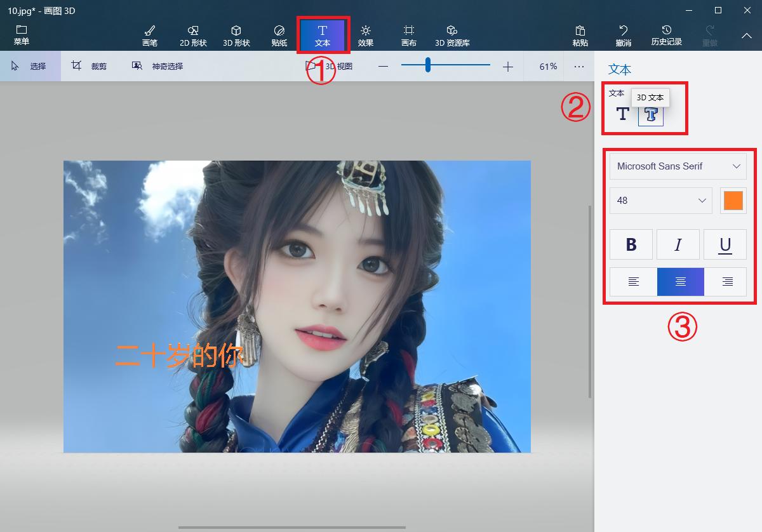
Task: Expand the ribbon with the chevron arrow
Action: click(747, 36)
